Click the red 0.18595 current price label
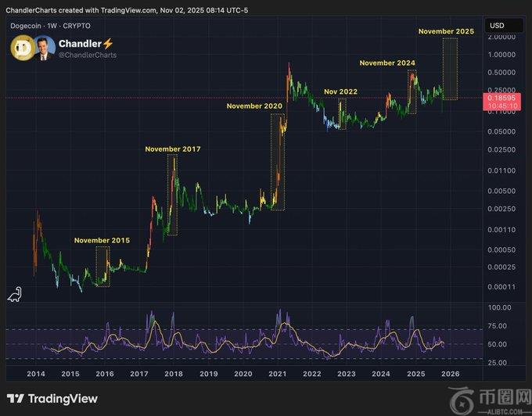Viewport: 532px width, 416px height. point(501,102)
